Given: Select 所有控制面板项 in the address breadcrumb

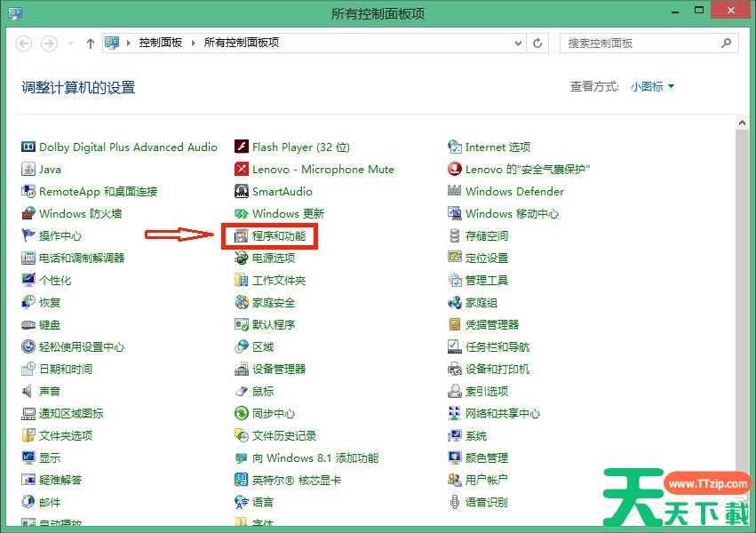Looking at the screenshot, I should coord(242,43).
